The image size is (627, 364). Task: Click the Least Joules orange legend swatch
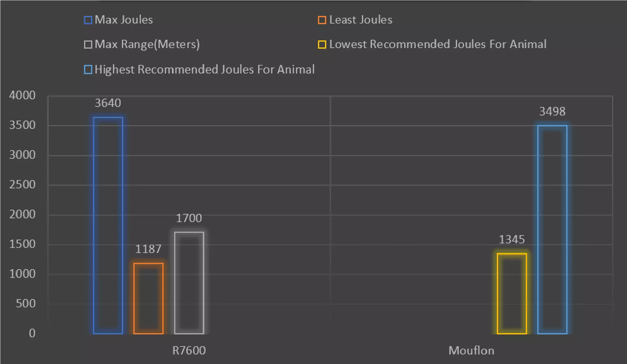(x=322, y=20)
